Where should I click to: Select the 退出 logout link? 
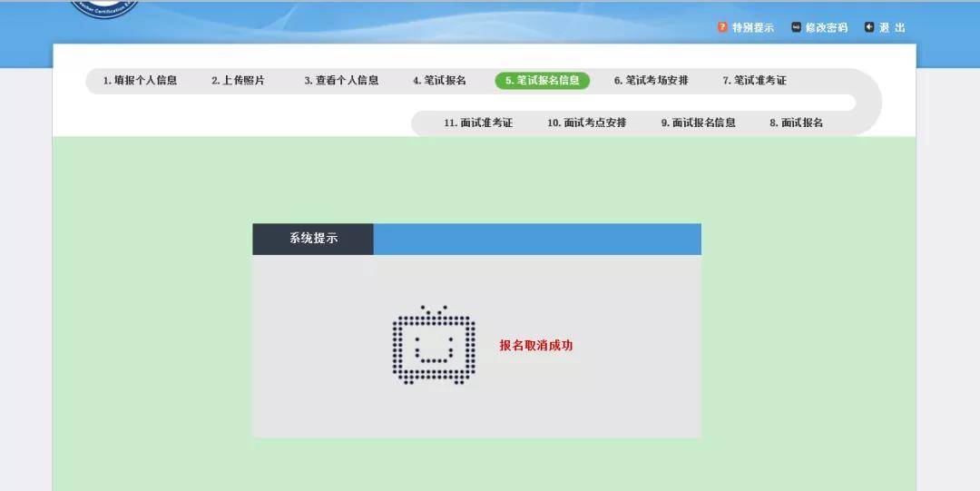[892, 27]
